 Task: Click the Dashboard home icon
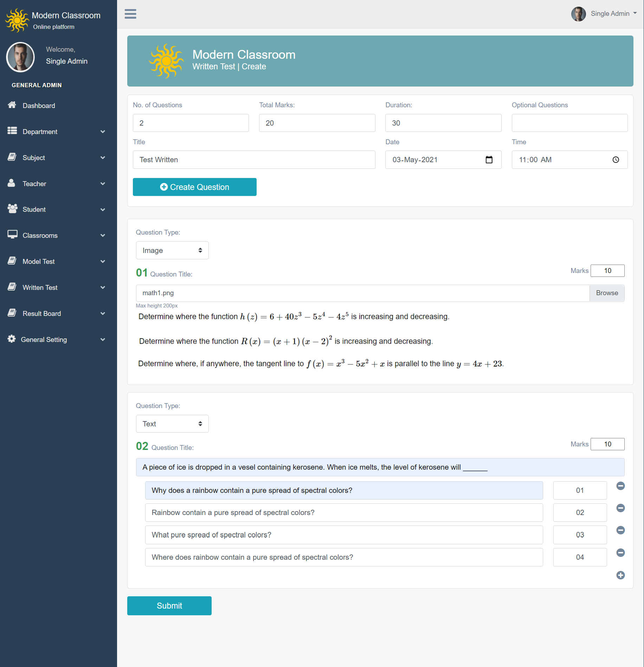[12, 105]
